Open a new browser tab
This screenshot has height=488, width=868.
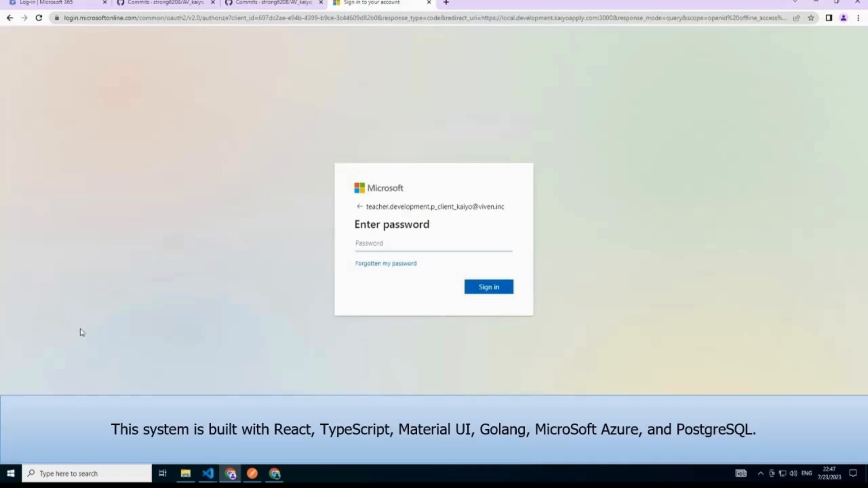(x=446, y=3)
